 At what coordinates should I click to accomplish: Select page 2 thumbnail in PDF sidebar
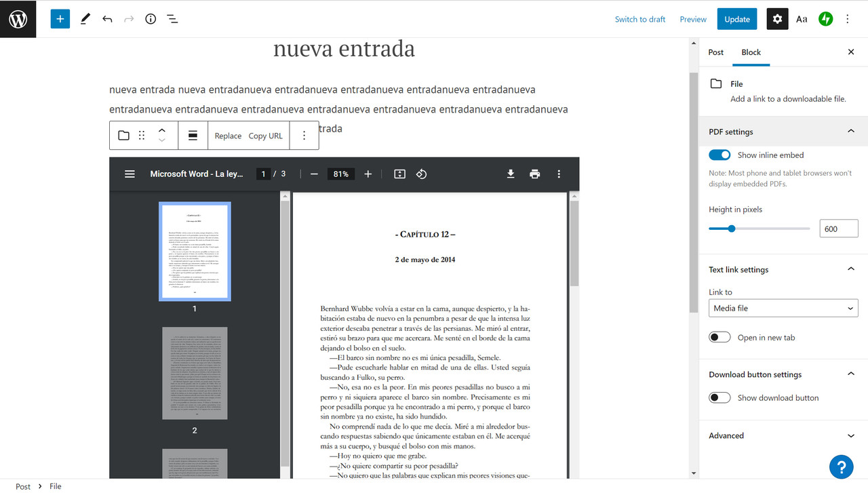[195, 372]
